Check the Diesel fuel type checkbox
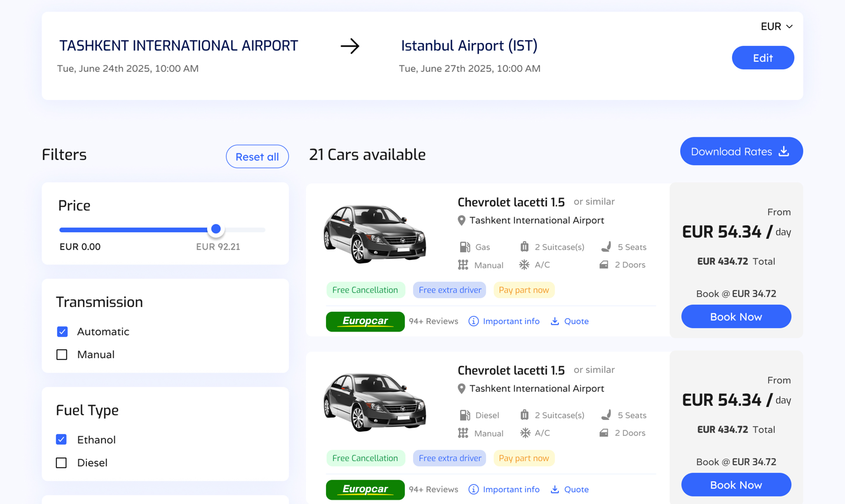 point(61,463)
